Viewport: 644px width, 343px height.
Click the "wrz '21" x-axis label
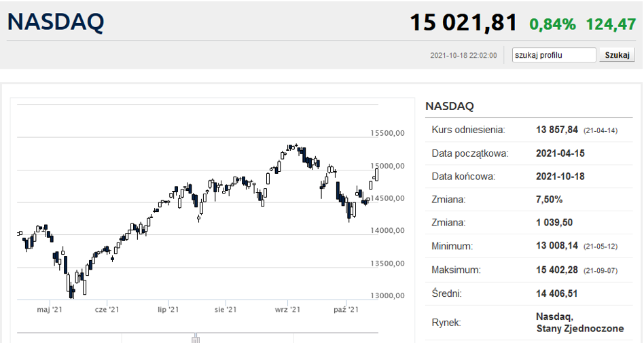pyautogui.click(x=288, y=310)
